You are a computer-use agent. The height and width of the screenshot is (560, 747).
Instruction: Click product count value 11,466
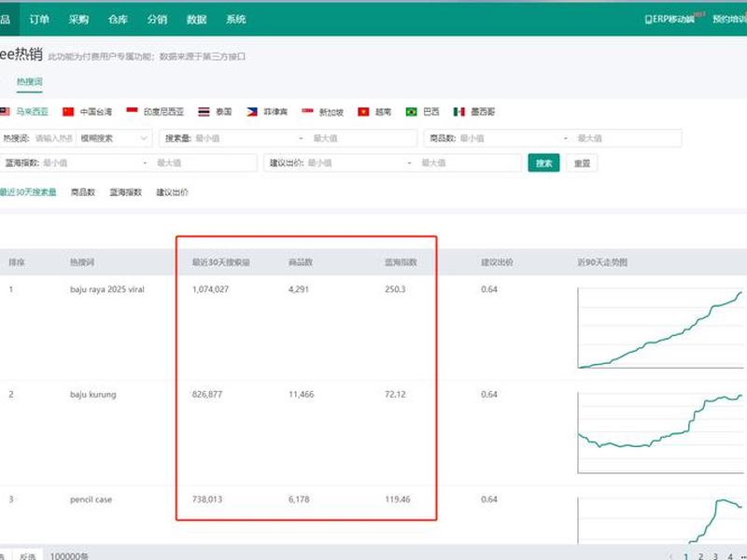pos(301,394)
